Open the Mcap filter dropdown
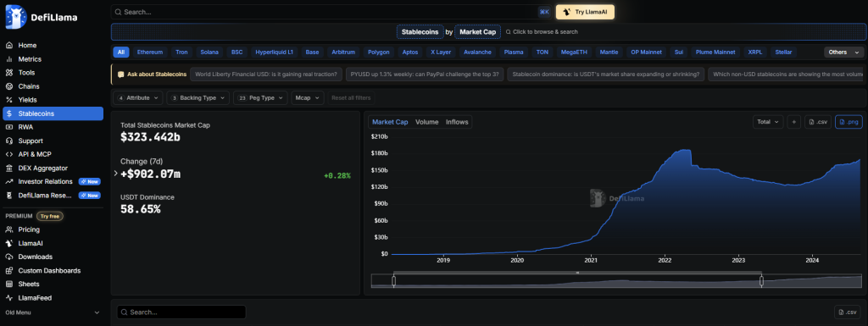 click(307, 98)
